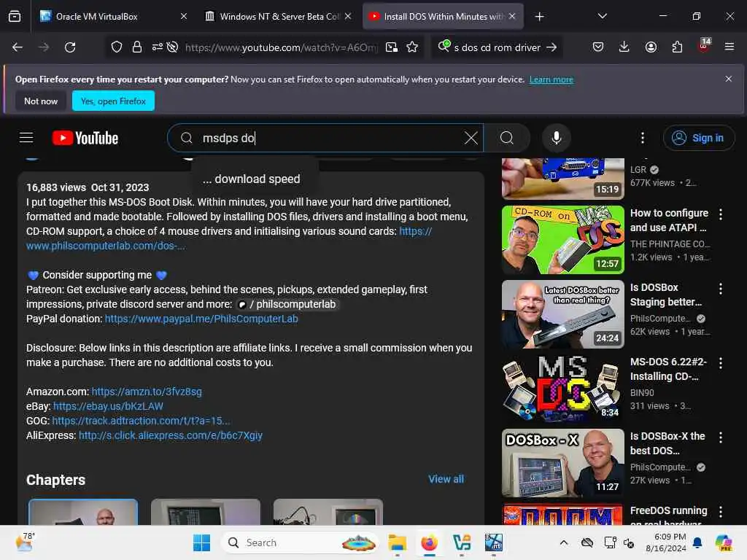Viewport: 747px width, 560px height.
Task: Close the Oracle VM VirtualBox tab
Action: coord(183,16)
